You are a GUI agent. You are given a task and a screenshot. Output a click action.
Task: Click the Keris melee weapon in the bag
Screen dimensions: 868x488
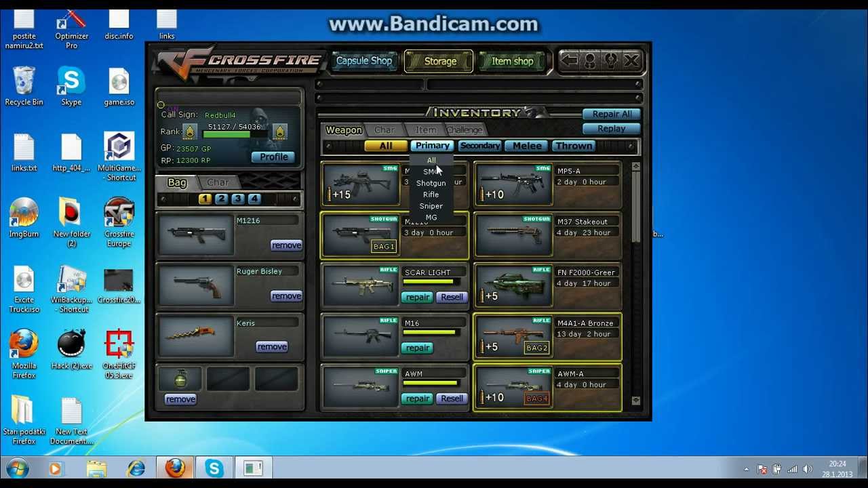pos(196,336)
